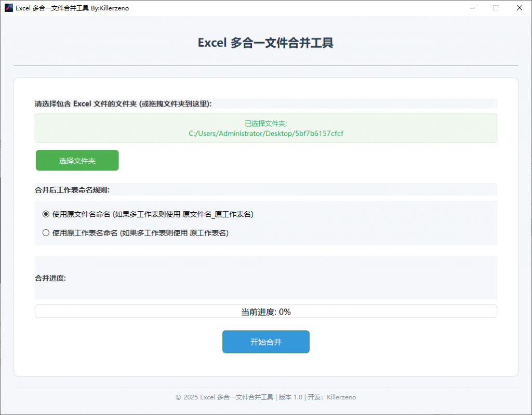Click the selected folder path C:/Users/Administrator/Desktop
The height and width of the screenshot is (415, 532).
click(265, 133)
